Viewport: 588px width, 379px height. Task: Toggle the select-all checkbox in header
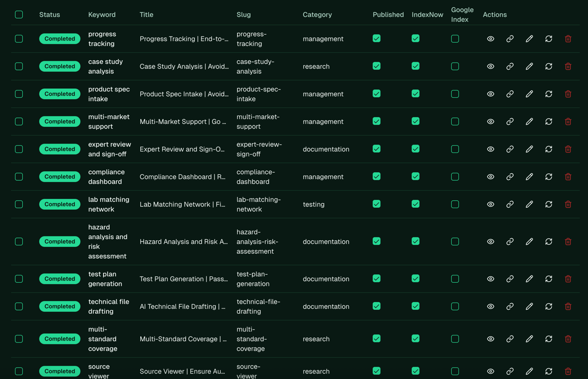click(19, 15)
